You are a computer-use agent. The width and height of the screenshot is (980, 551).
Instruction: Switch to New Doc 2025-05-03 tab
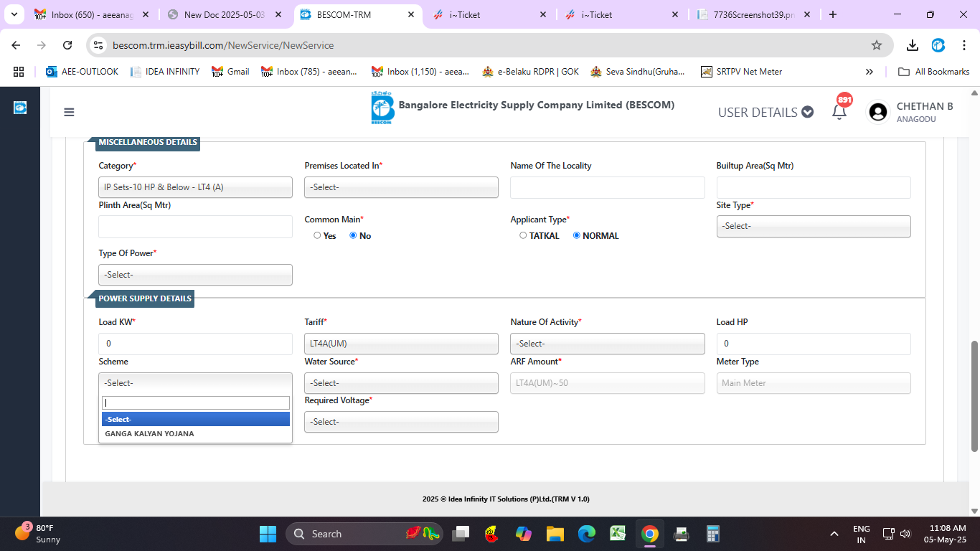click(225, 14)
